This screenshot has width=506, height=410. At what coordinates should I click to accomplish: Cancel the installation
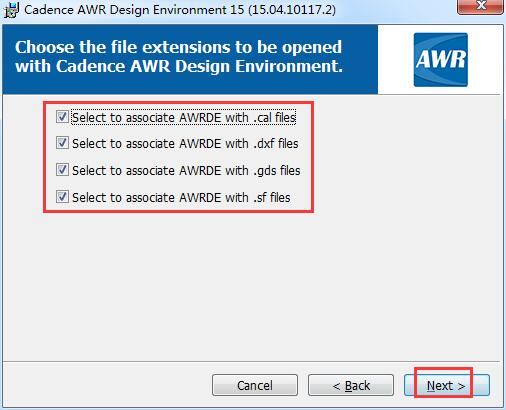[255, 385]
